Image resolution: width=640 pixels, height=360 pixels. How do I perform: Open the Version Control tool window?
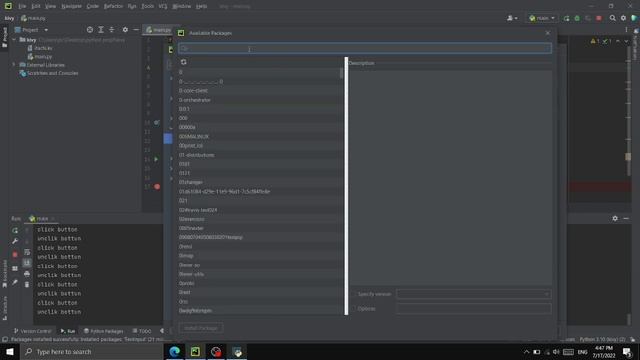33,331
